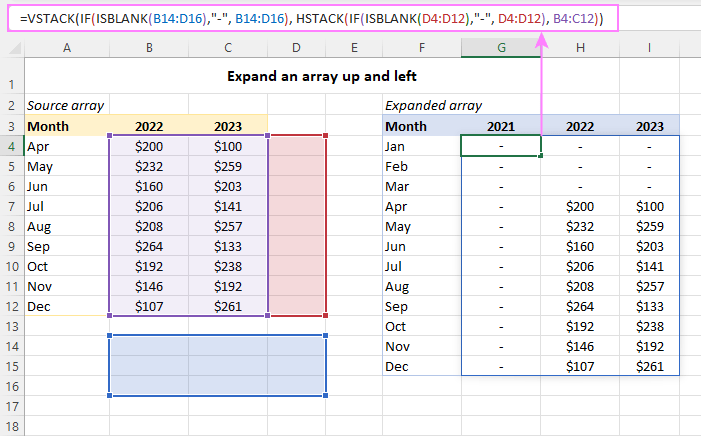Screen dimensions: 701x436
Task: Select all cells using the corner triangle
Action: click(15, 48)
